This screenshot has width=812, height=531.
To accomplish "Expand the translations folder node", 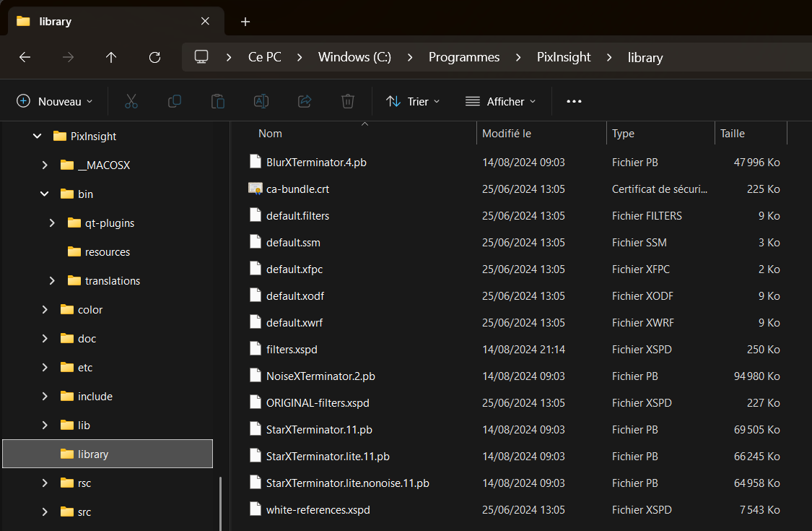I will [52, 281].
